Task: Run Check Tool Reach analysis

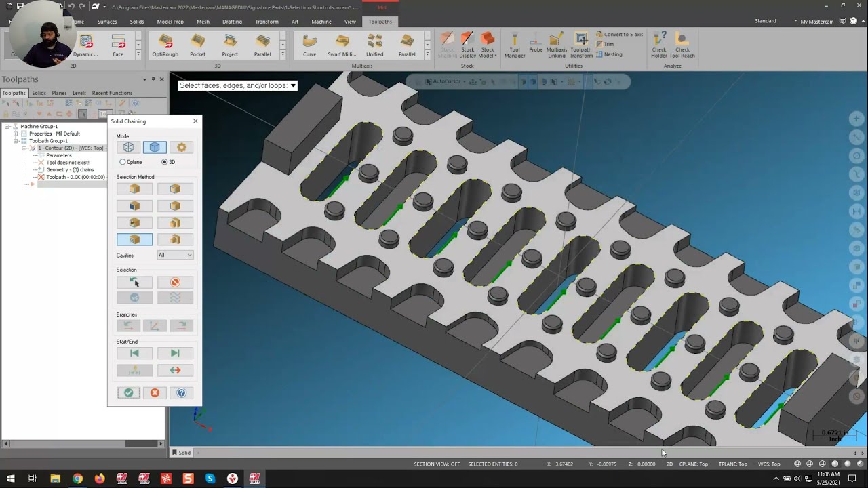Action: click(682, 45)
